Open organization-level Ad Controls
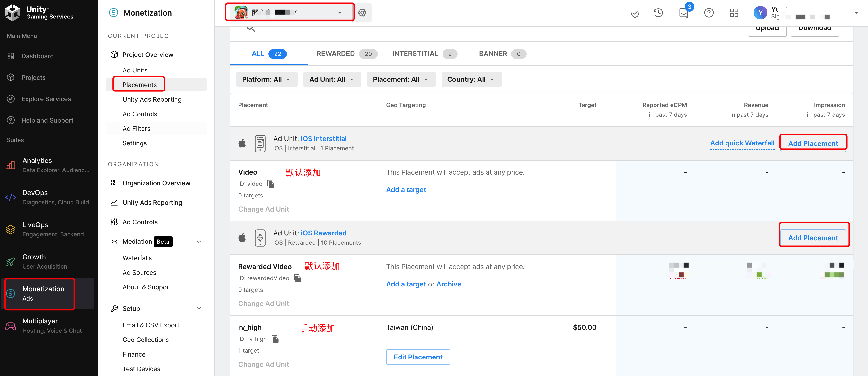Image resolution: width=868 pixels, height=376 pixels. coord(140,222)
